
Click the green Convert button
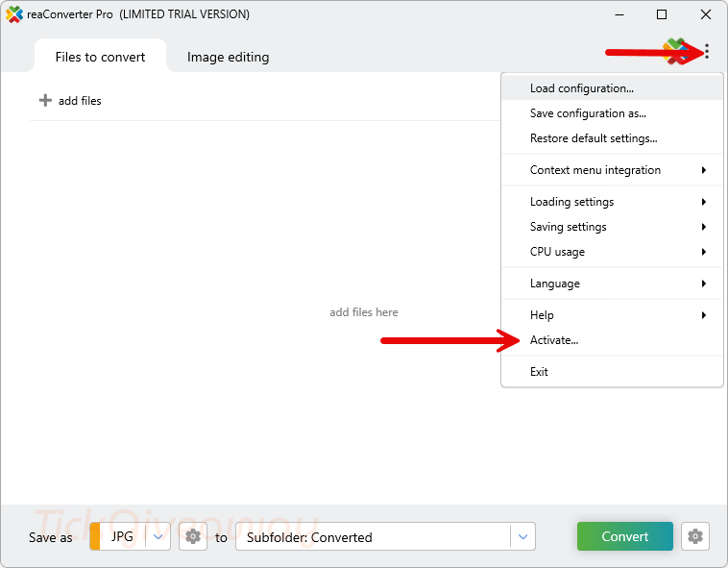tap(625, 536)
